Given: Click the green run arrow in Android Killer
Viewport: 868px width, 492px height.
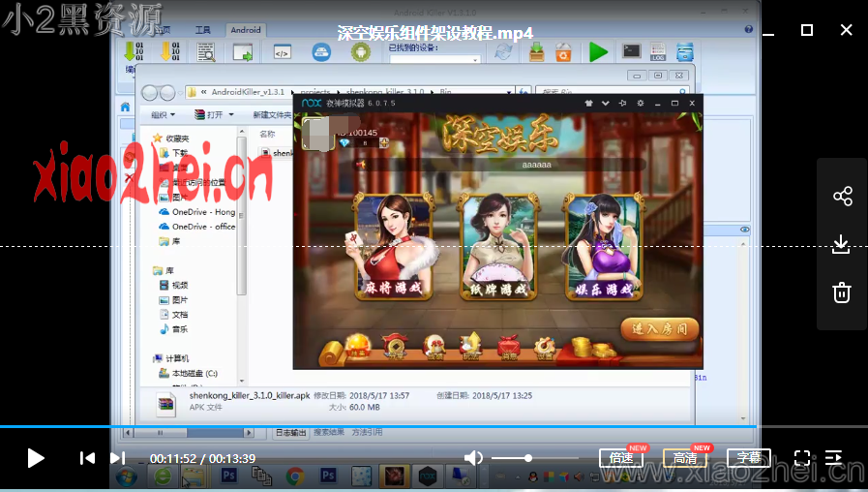Looking at the screenshot, I should [x=598, y=52].
